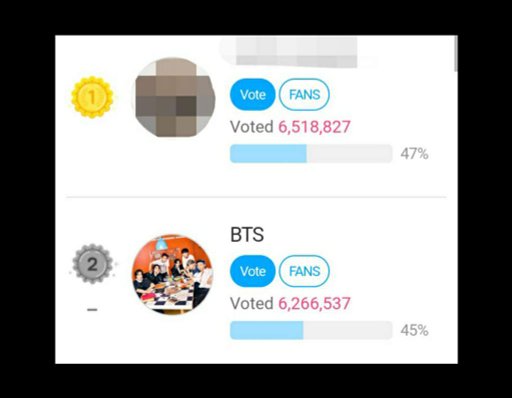Click the silver rank 2 medal badge
The image size is (512, 398).
(x=92, y=264)
